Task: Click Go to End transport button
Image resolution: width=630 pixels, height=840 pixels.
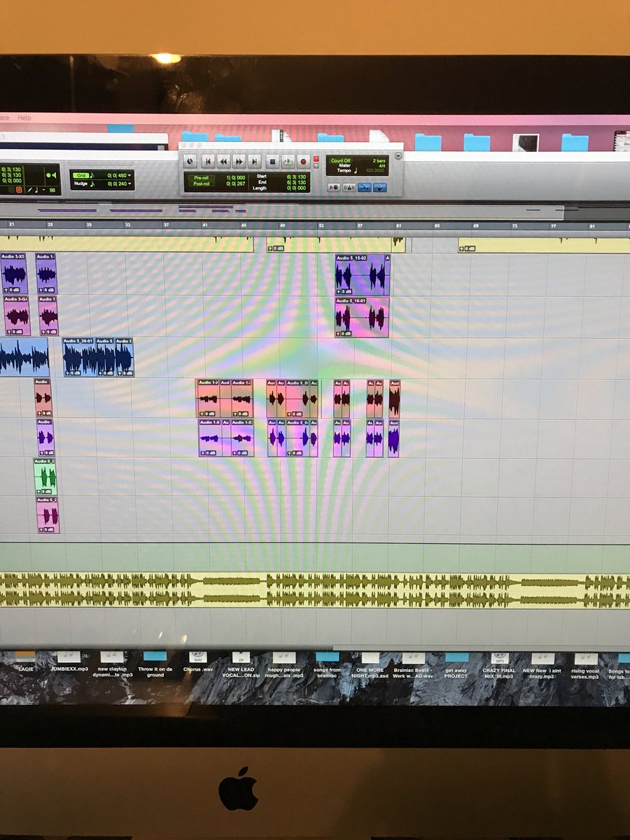Action: [x=255, y=161]
